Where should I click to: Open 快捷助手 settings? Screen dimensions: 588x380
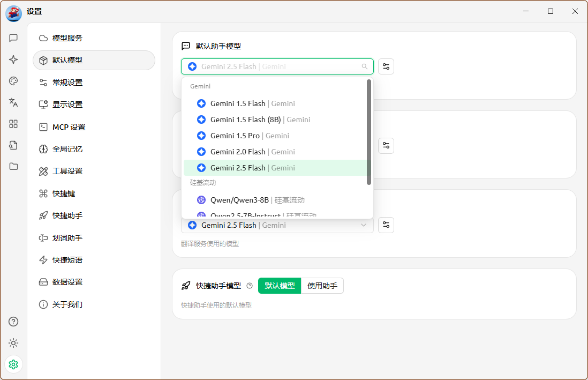[x=94, y=215]
